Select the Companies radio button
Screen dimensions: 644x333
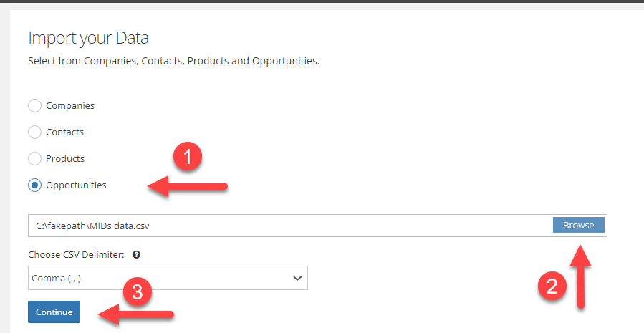(34, 105)
